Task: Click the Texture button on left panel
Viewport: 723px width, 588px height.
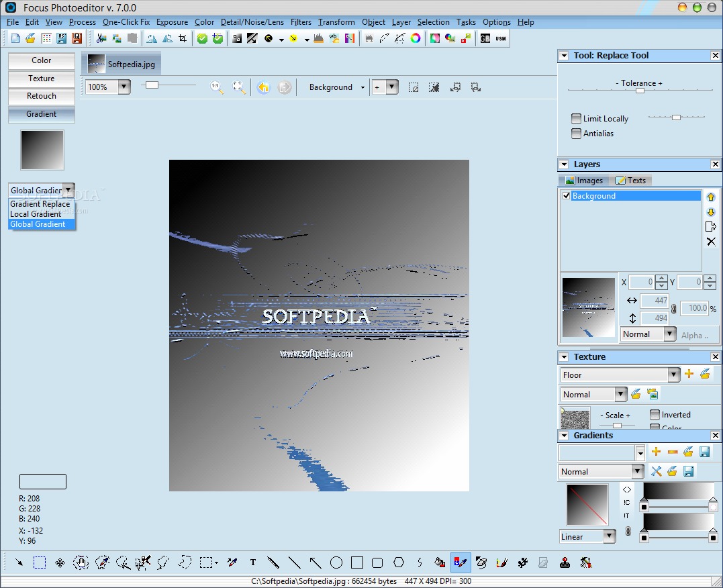Action: pos(42,79)
